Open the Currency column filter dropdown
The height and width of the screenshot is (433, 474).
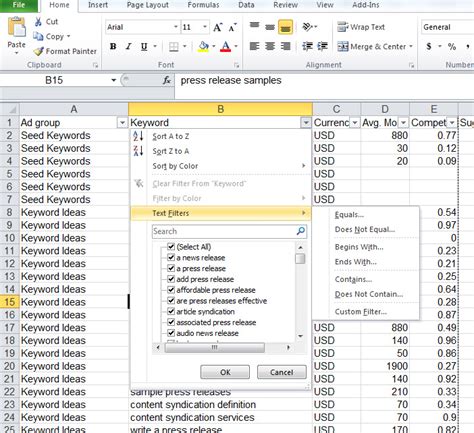(x=355, y=123)
